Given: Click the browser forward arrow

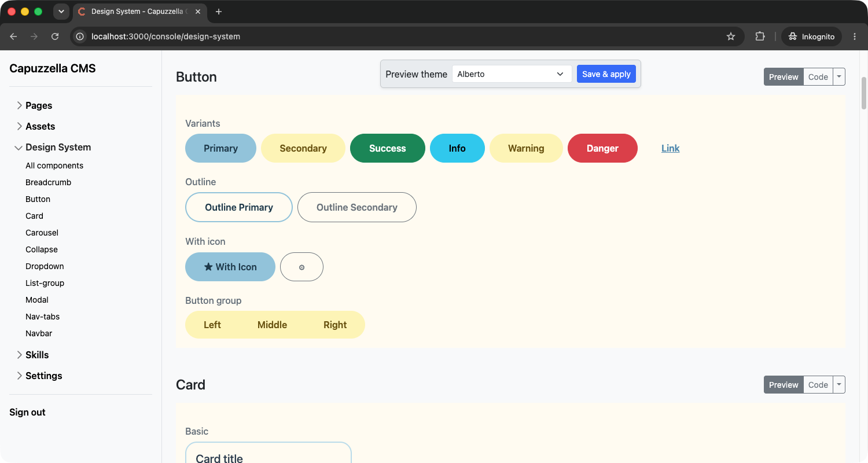Looking at the screenshot, I should (34, 36).
